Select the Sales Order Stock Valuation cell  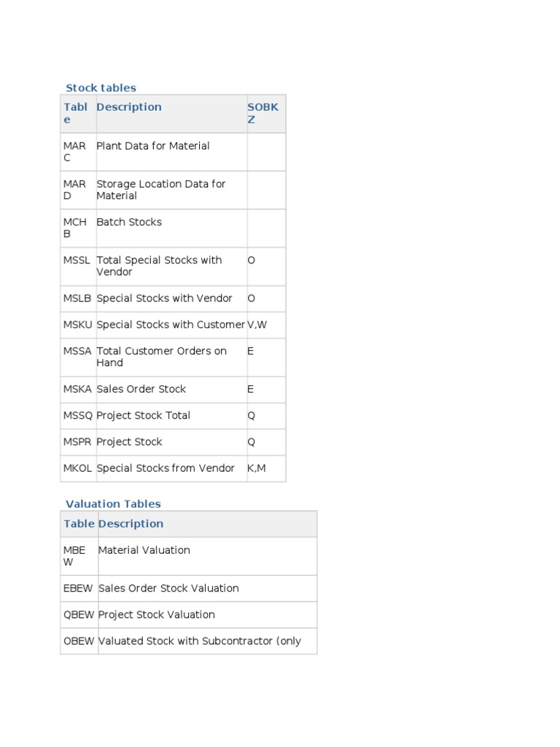pyautogui.click(x=168, y=588)
